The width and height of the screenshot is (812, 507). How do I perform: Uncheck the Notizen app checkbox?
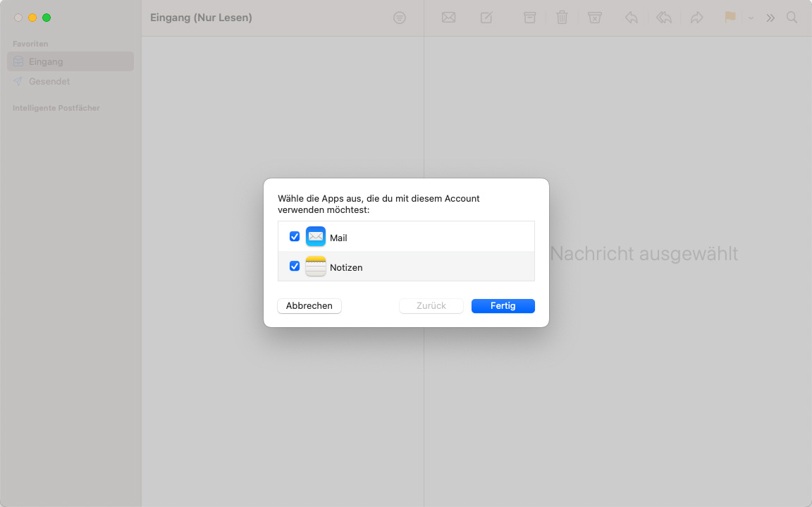(x=294, y=266)
